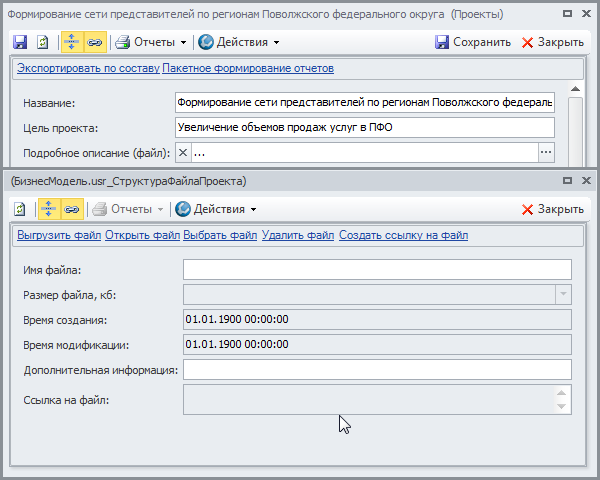Open the Отчеты dropdown in the Projects window
The width and height of the screenshot is (600, 480).
pos(151,42)
